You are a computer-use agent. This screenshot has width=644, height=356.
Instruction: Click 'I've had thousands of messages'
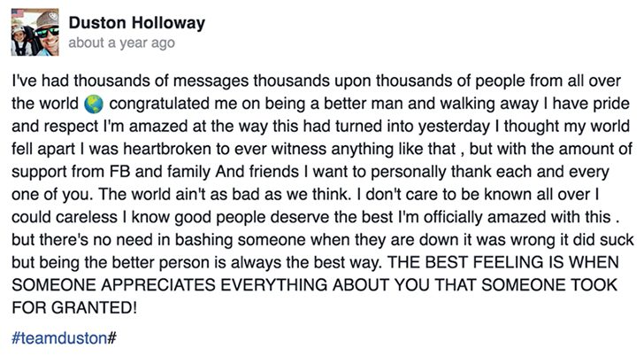[130, 81]
